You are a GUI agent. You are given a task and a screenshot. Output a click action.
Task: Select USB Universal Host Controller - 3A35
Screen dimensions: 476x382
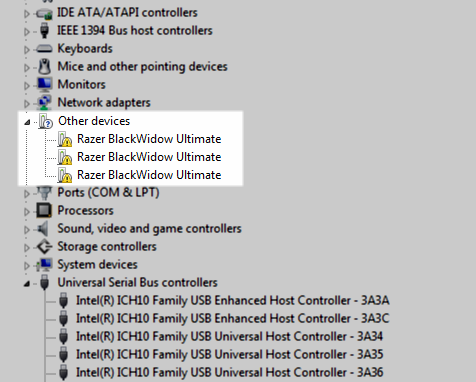click(x=230, y=354)
